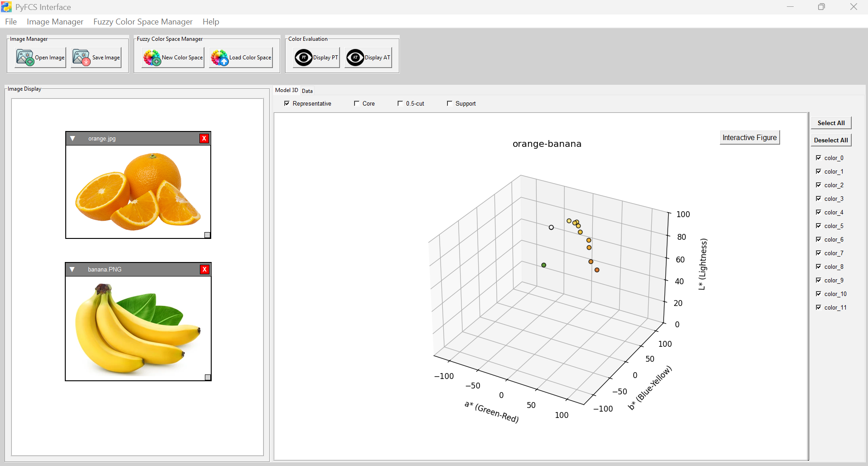Expand the orange.jpg dropdown triangle
868x466 pixels.
pyautogui.click(x=73, y=138)
